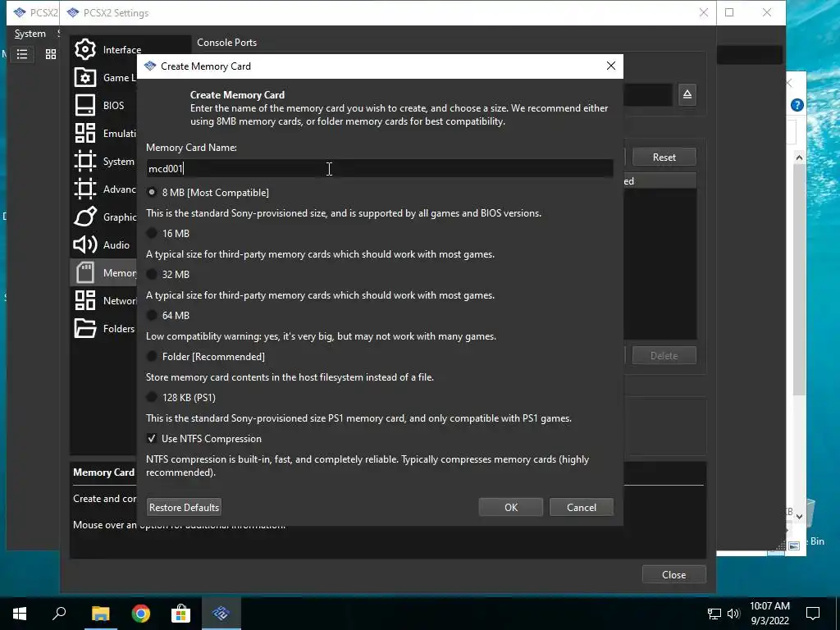Image resolution: width=840 pixels, height=630 pixels.
Task: Pick the 64 MB card size
Action: coord(168,316)
